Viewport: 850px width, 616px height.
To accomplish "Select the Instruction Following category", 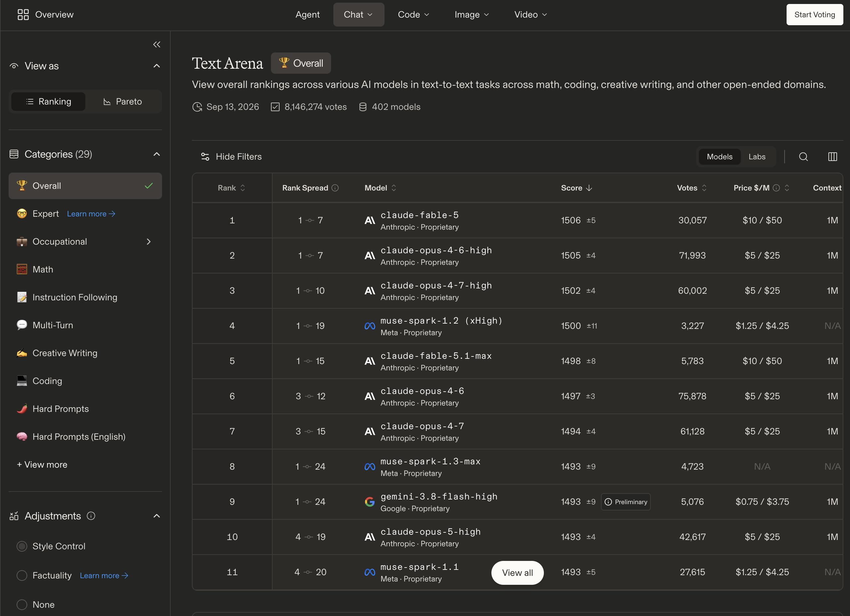I will pyautogui.click(x=85, y=297).
